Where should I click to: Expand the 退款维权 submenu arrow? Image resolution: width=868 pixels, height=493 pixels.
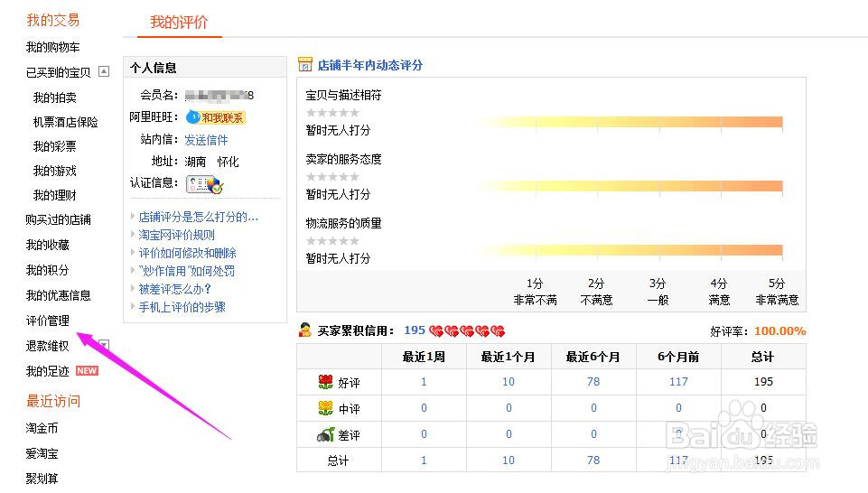pyautogui.click(x=104, y=345)
